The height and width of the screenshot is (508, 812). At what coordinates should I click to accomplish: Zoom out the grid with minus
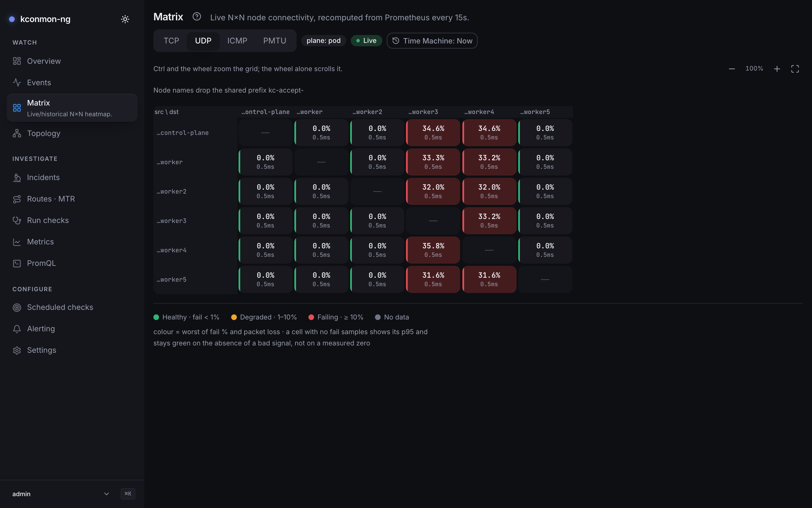(x=732, y=69)
